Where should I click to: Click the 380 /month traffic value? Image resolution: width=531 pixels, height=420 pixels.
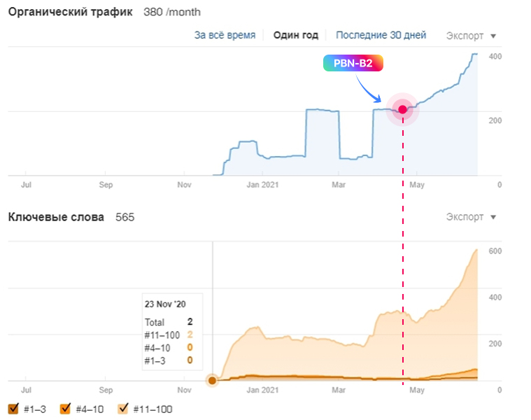click(171, 13)
